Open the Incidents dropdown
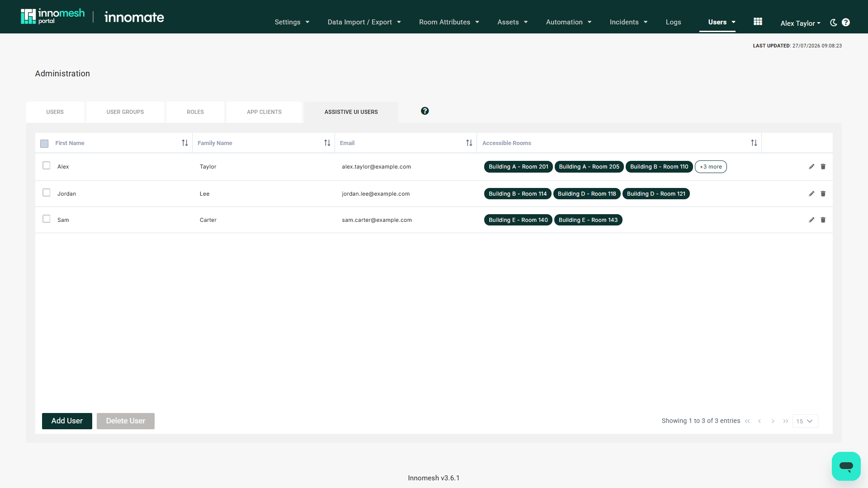868x488 pixels. click(629, 22)
